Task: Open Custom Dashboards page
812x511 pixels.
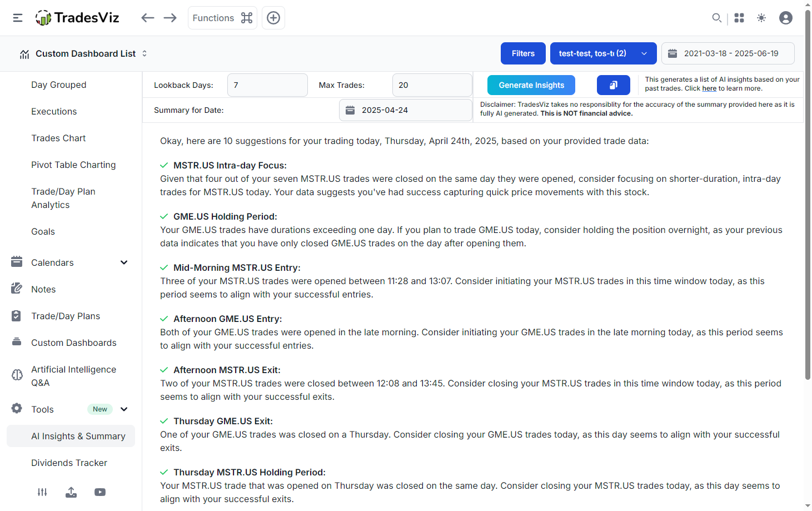Action: point(74,343)
